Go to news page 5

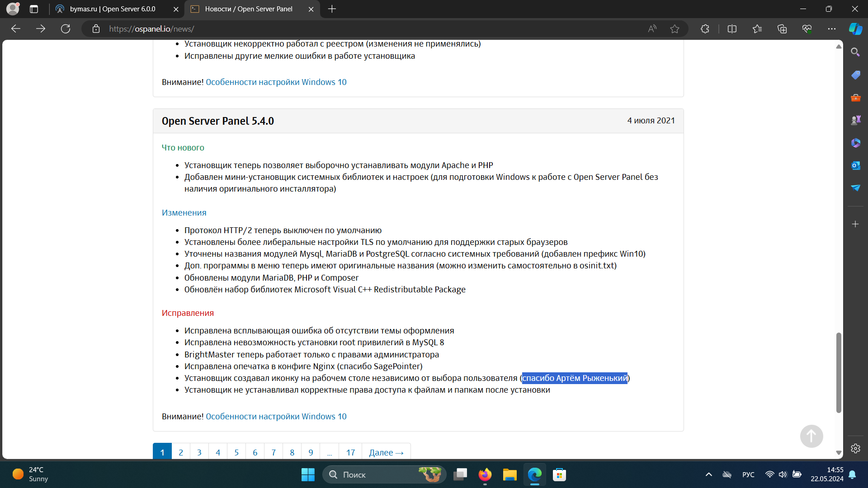(236, 452)
